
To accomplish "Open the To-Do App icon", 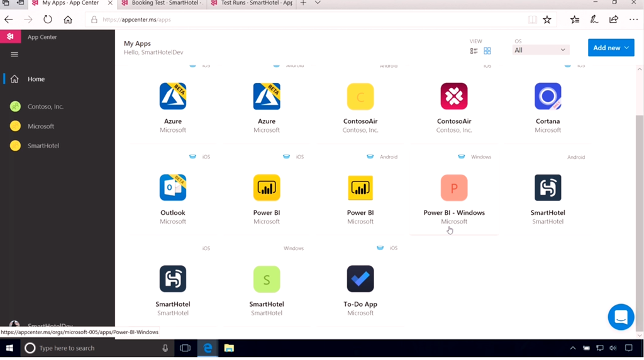I will tap(360, 279).
